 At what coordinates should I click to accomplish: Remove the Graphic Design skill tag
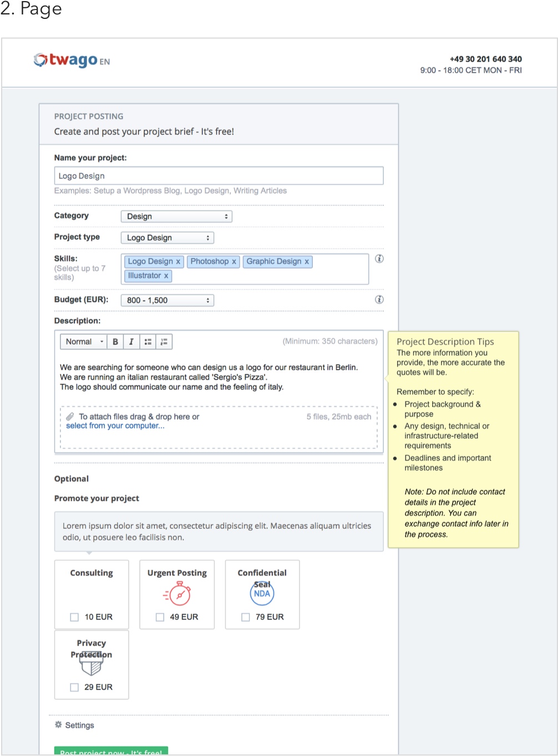click(307, 261)
